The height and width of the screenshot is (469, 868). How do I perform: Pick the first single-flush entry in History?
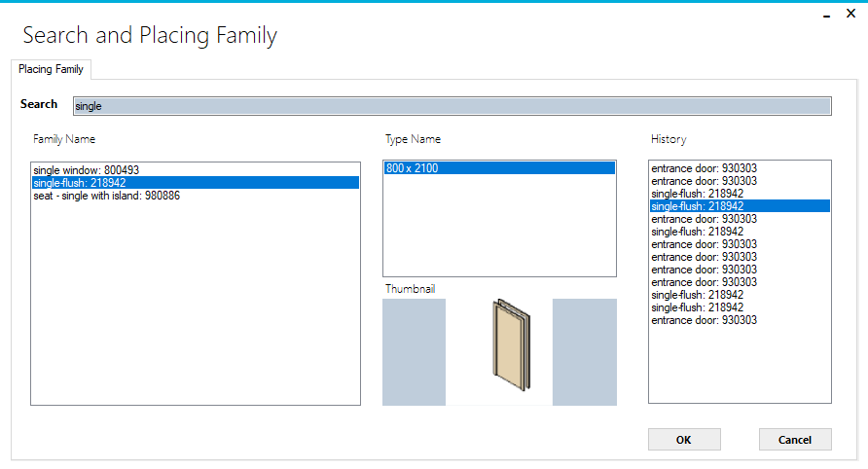coord(698,194)
